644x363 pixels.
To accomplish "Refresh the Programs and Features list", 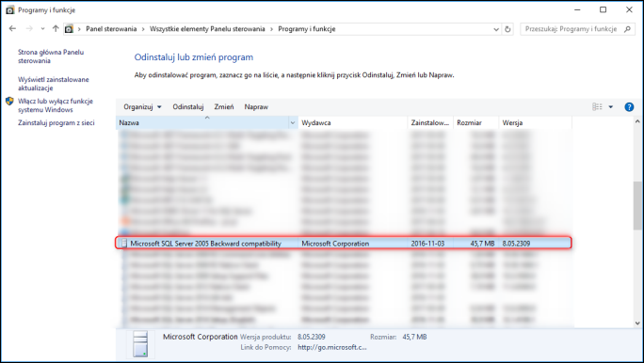I will tap(507, 29).
